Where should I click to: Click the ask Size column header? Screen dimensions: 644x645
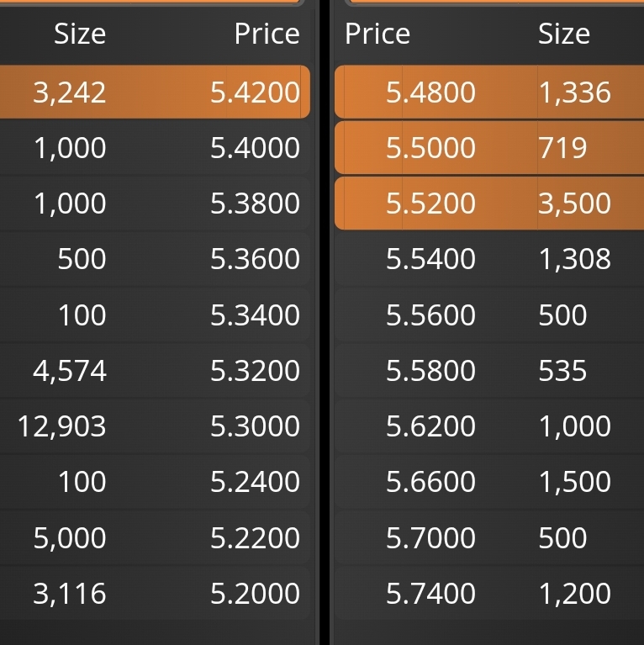coord(564,34)
